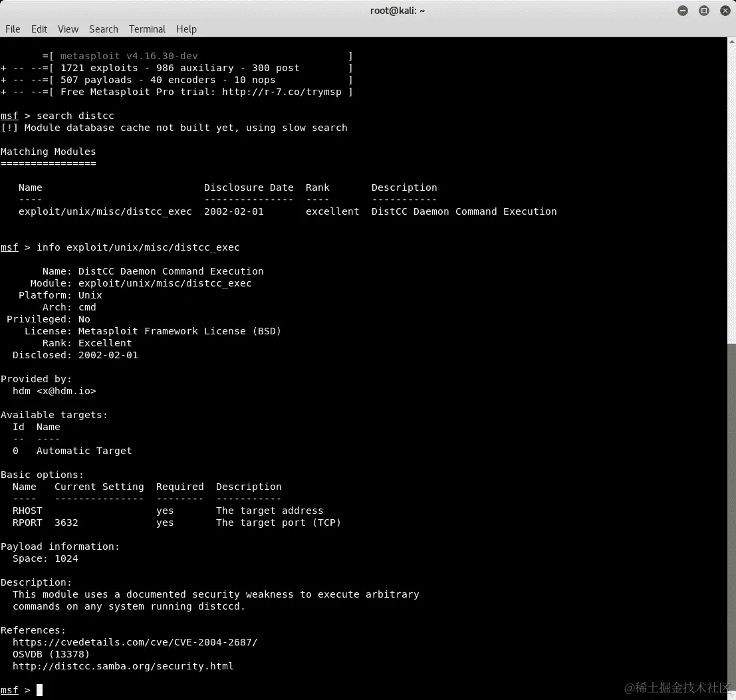Minimize the root@kali terminal window
This screenshot has width=736, height=700.
pyautogui.click(x=683, y=11)
